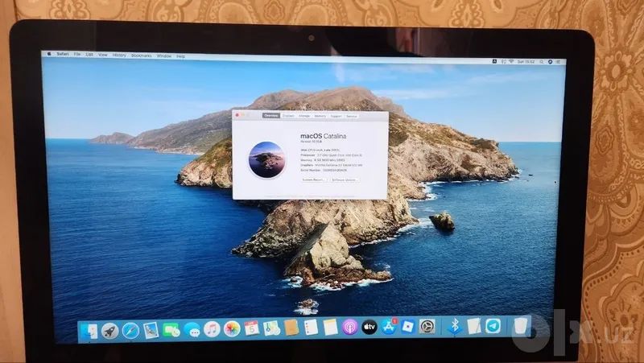
Task: Open the View menu
Action: [x=103, y=55]
